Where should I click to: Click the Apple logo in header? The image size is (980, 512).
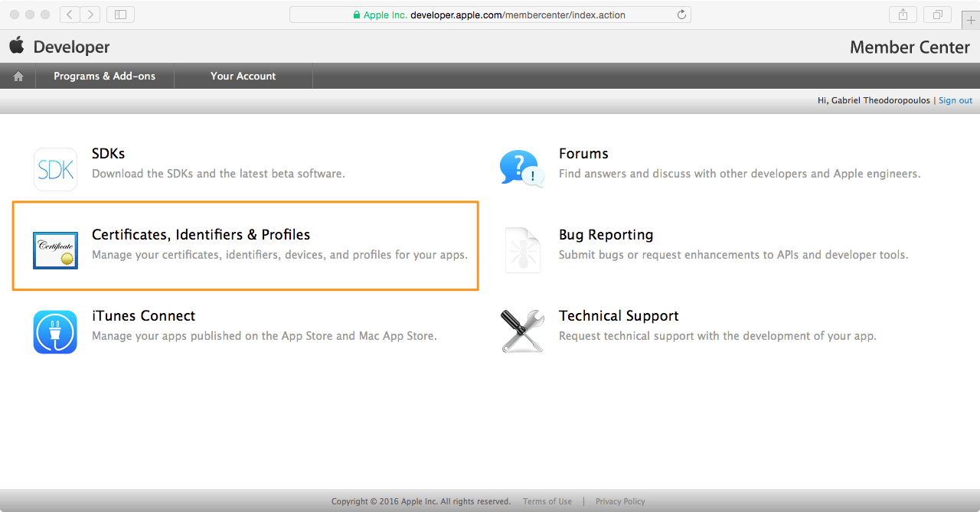(x=17, y=45)
